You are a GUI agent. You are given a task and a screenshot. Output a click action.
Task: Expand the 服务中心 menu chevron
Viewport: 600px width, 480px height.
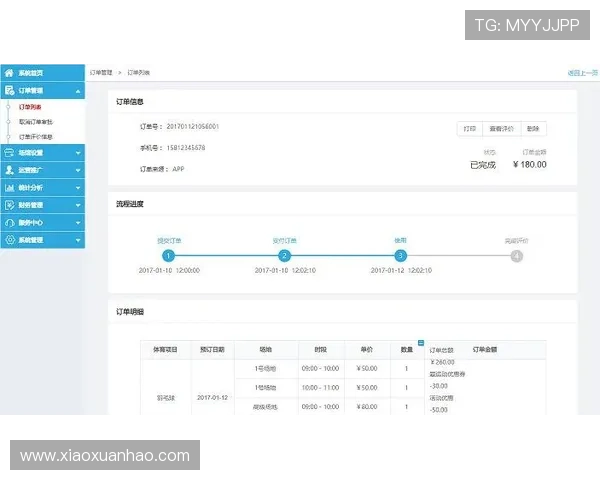click(78, 223)
